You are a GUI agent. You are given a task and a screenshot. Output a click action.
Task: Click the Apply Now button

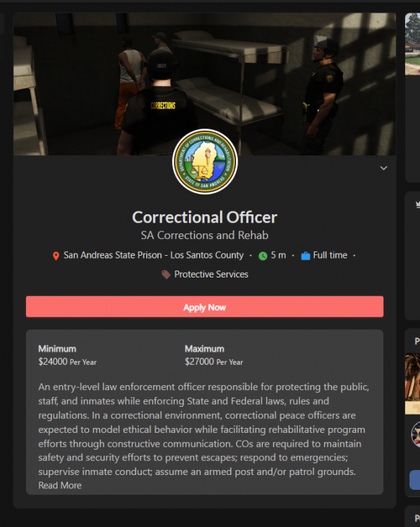[x=204, y=306]
